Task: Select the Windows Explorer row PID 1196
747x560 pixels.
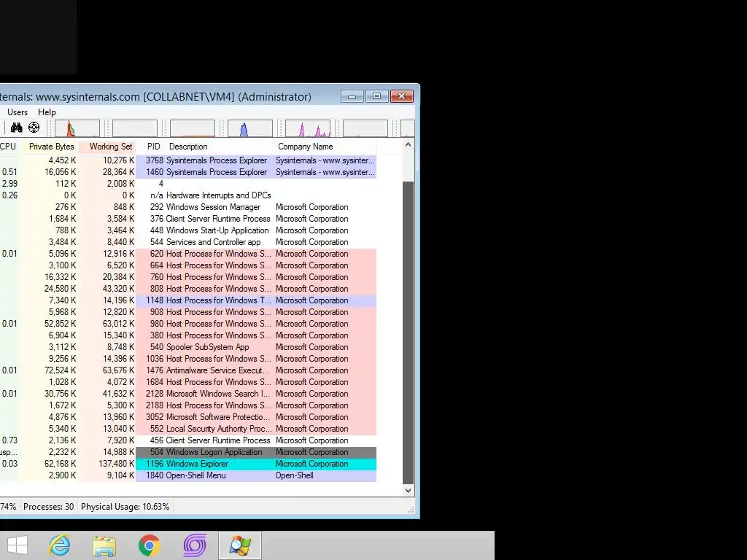Action: tap(188, 464)
